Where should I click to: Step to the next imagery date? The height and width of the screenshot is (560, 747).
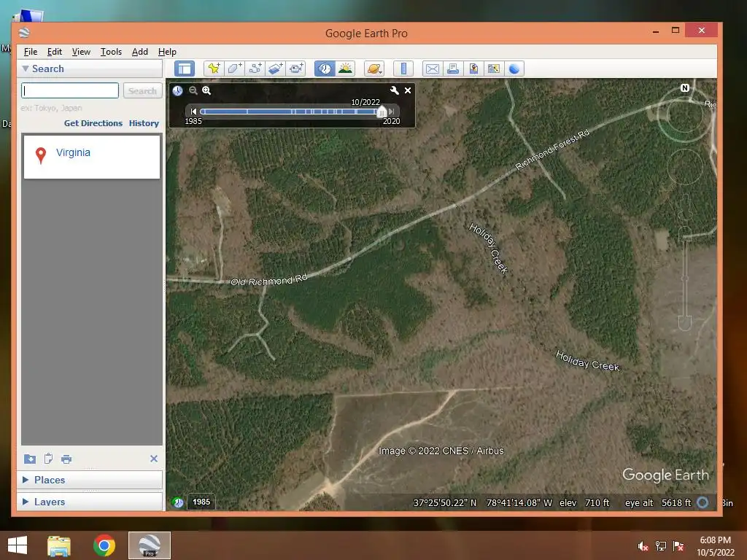[x=392, y=112]
